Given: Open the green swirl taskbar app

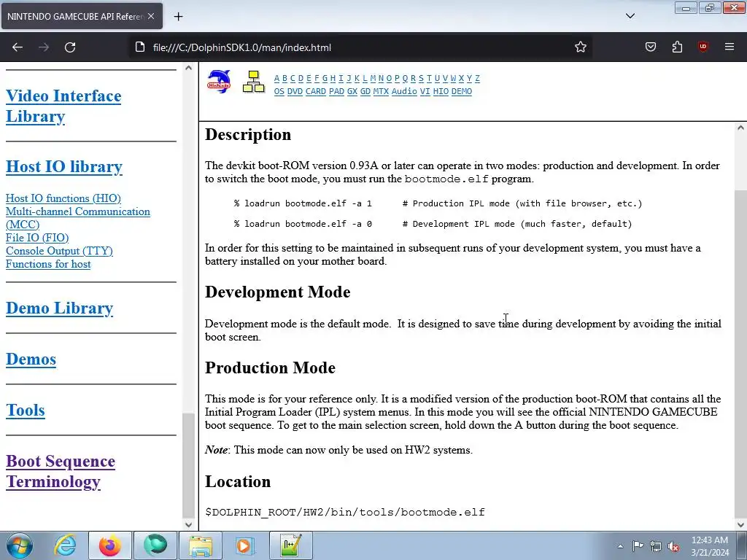Looking at the screenshot, I should (x=155, y=545).
